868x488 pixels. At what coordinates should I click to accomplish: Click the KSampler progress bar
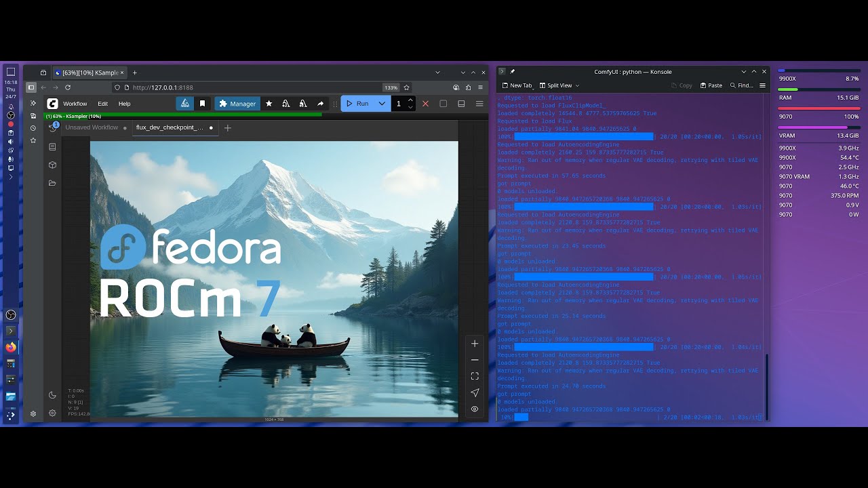(x=266, y=116)
